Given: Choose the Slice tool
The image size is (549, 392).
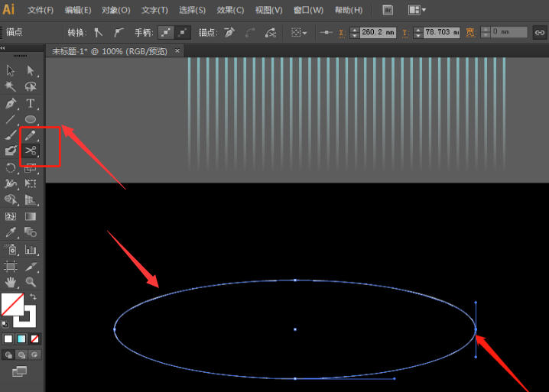Looking at the screenshot, I should [31, 267].
